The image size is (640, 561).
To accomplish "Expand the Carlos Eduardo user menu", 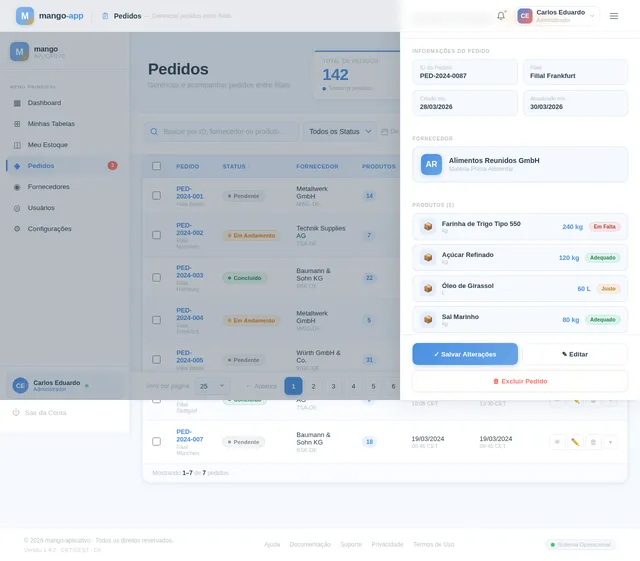I will pos(557,16).
